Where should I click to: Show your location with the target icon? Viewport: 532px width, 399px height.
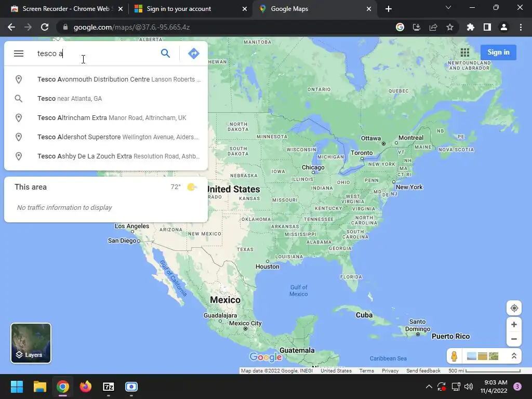click(x=514, y=308)
